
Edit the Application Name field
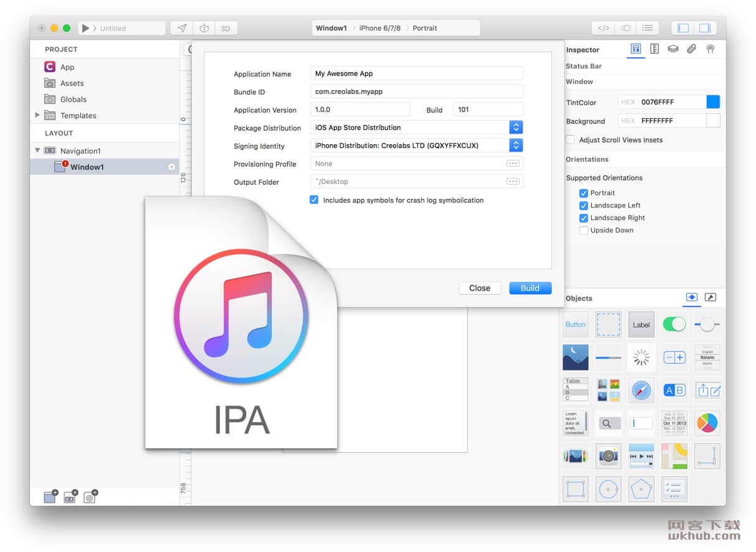click(417, 73)
